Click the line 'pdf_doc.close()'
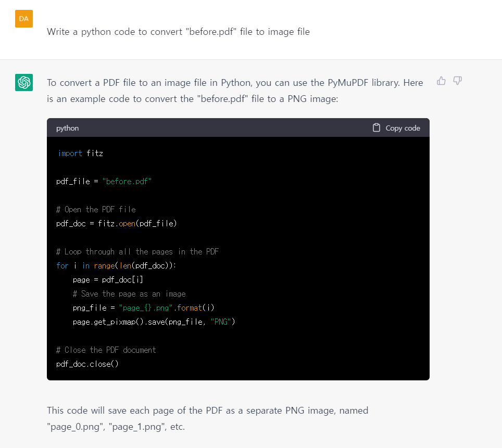This screenshot has height=448, width=502. tap(87, 364)
